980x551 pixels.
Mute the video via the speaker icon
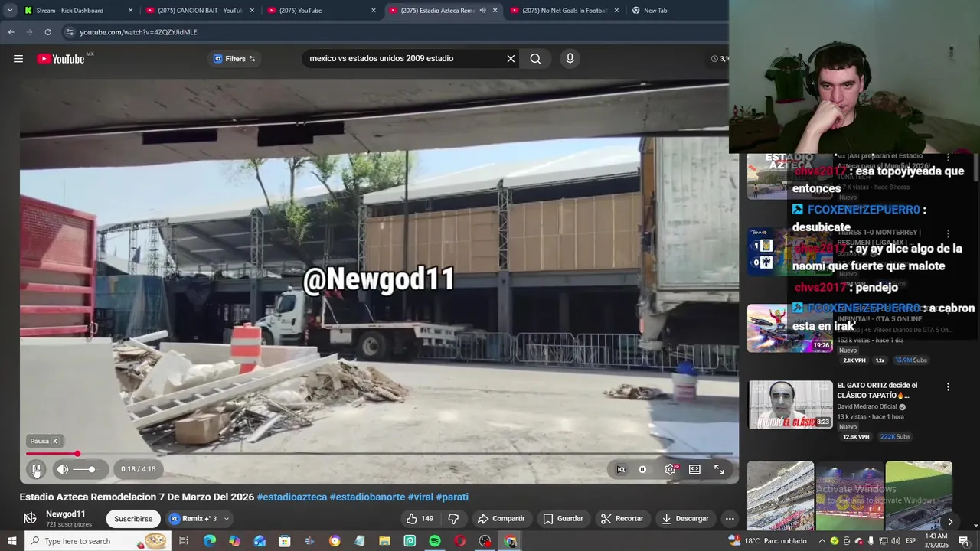(63, 469)
